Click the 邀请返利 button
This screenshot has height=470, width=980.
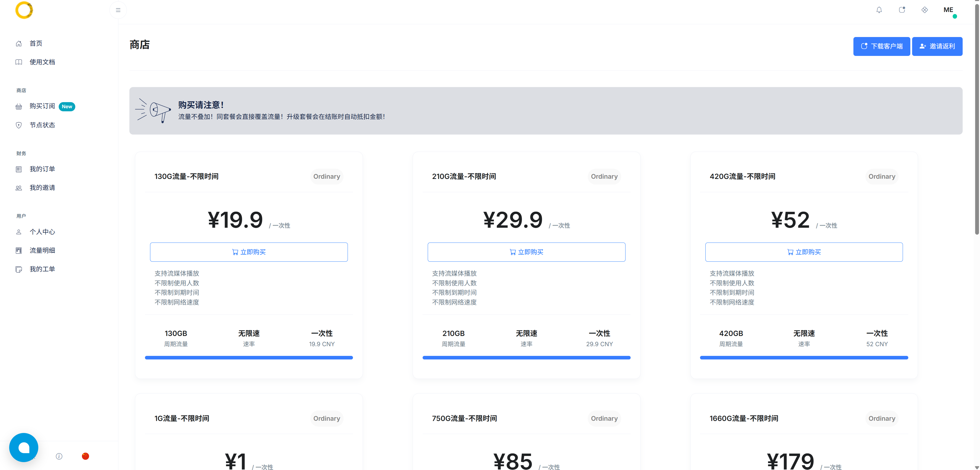pyautogui.click(x=937, y=46)
